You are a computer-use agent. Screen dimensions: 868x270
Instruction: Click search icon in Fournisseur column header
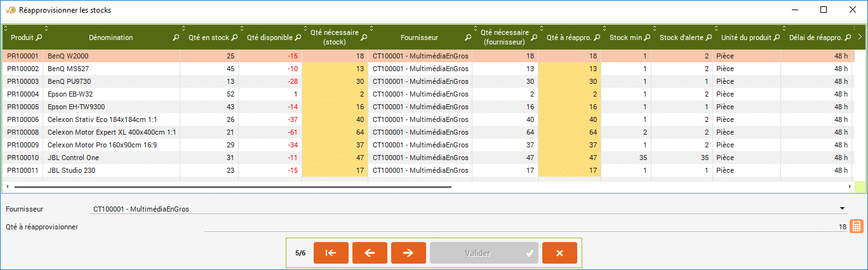click(x=468, y=38)
